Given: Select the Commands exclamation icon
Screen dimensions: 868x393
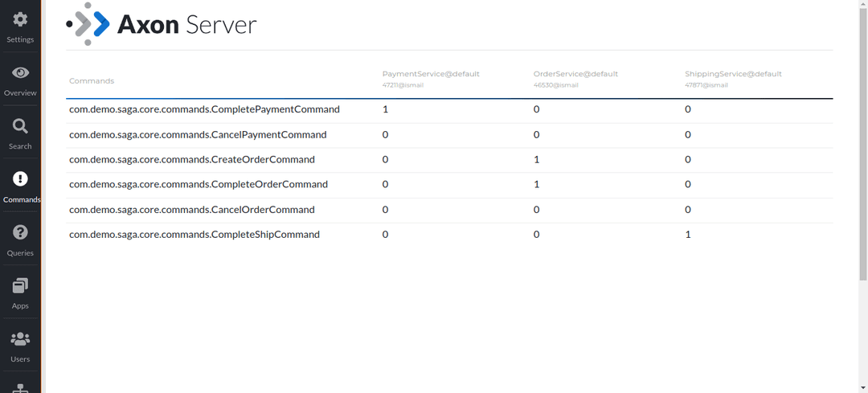Looking at the screenshot, I should [20, 179].
